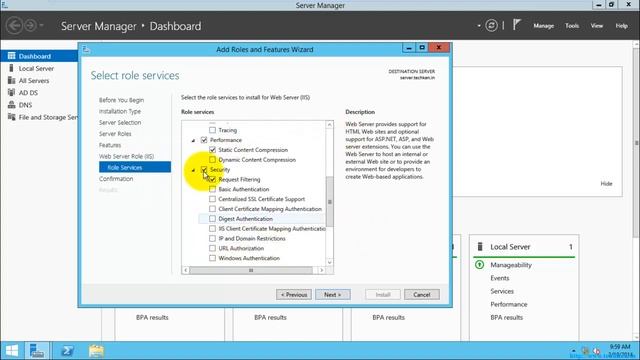
Task: Go to Before You Begin wizard step
Action: 121,100
